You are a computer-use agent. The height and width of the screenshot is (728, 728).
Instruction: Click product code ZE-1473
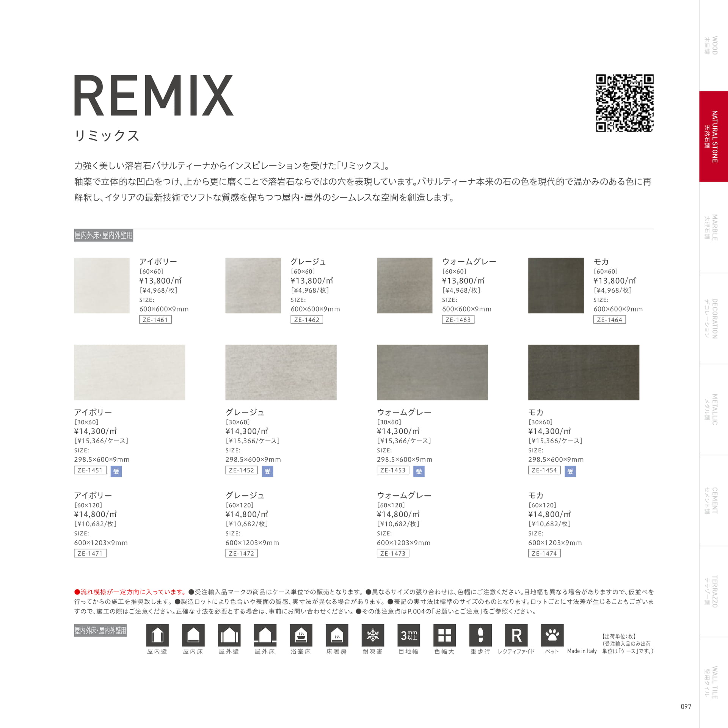tap(393, 553)
